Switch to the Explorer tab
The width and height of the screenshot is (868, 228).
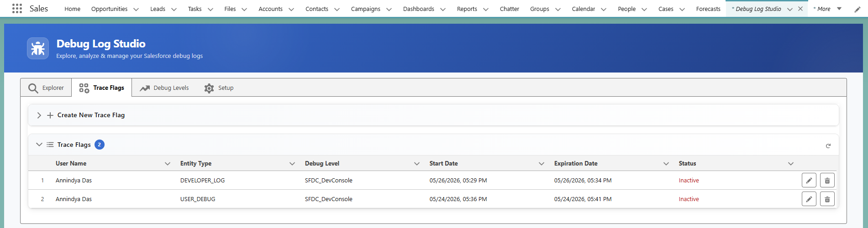(x=46, y=88)
